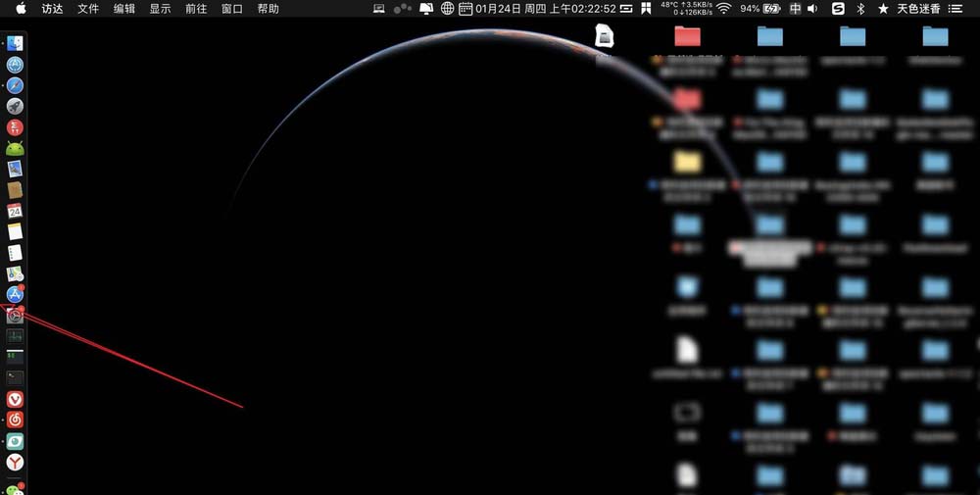
Task: Open Calendar showing 24 in Dock
Action: pyautogui.click(x=15, y=211)
